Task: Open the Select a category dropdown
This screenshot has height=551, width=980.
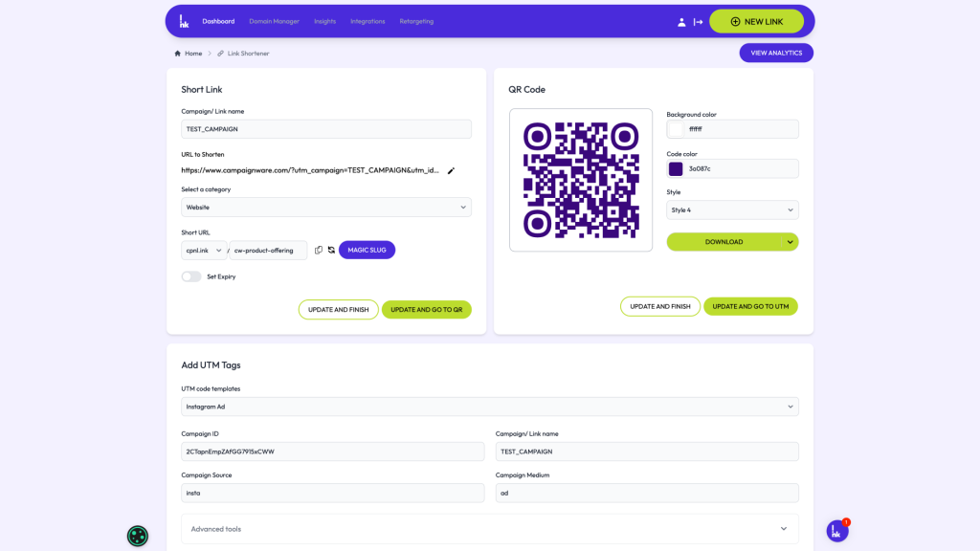Action: (326, 207)
